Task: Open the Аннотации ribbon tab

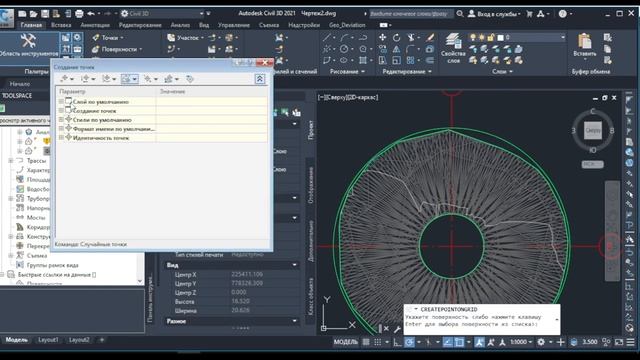Action: tap(95, 25)
